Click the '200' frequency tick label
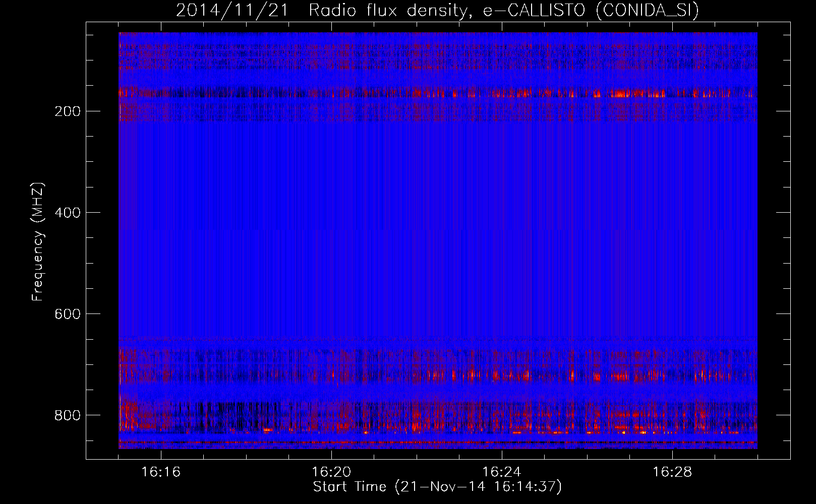The image size is (816, 504). click(x=67, y=111)
